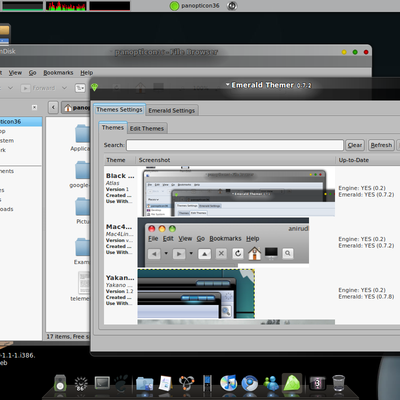
Task: Select the highlighted 'ticon36' sidebar entry
Action: tap(21, 122)
